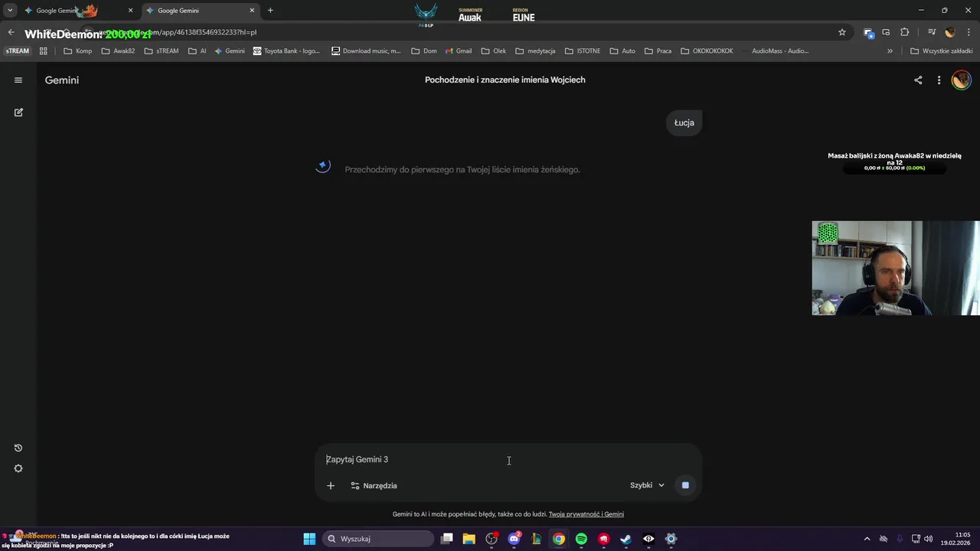980x551 pixels.
Task: Open Spotify from taskbar
Action: coord(581,539)
